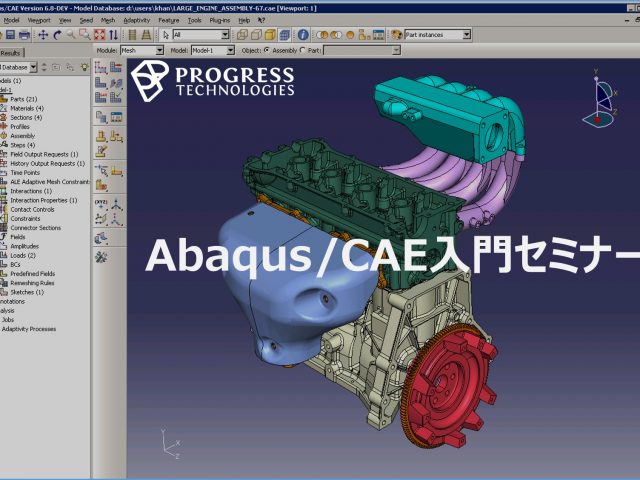
Task: Select the Mesh Part Instance tool
Action: 101,83
